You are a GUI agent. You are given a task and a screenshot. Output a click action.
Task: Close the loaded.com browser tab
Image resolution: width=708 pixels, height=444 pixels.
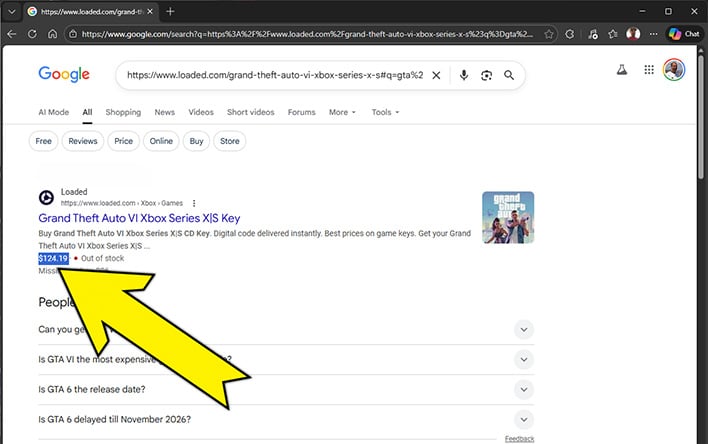150,12
